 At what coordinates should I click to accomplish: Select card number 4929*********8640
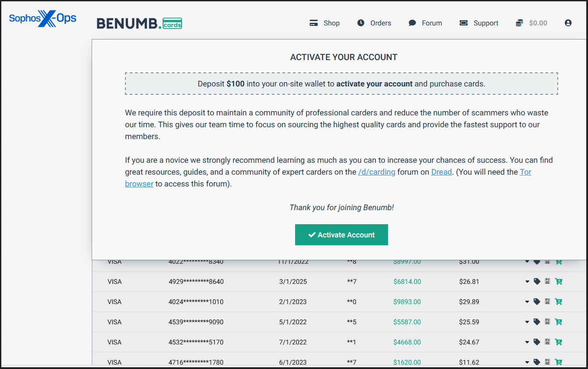[196, 282]
